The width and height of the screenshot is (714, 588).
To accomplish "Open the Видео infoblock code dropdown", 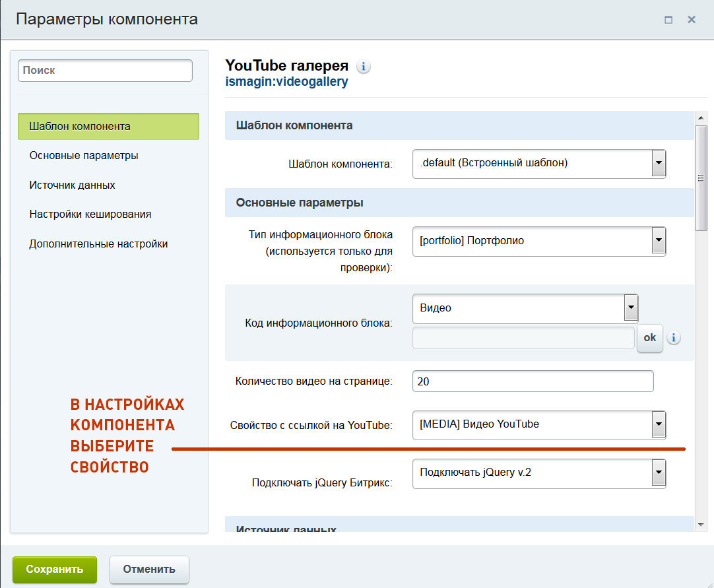I will (x=631, y=308).
